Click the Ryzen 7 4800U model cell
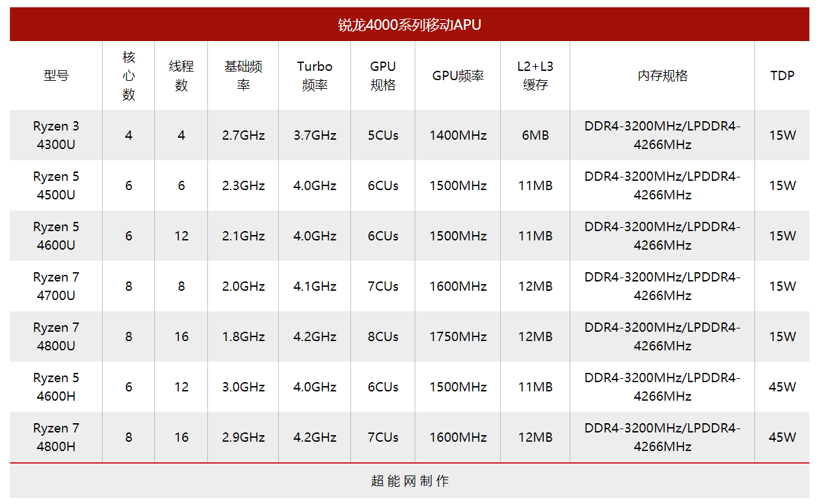Viewport: 820px width, 504px height. coord(56,336)
